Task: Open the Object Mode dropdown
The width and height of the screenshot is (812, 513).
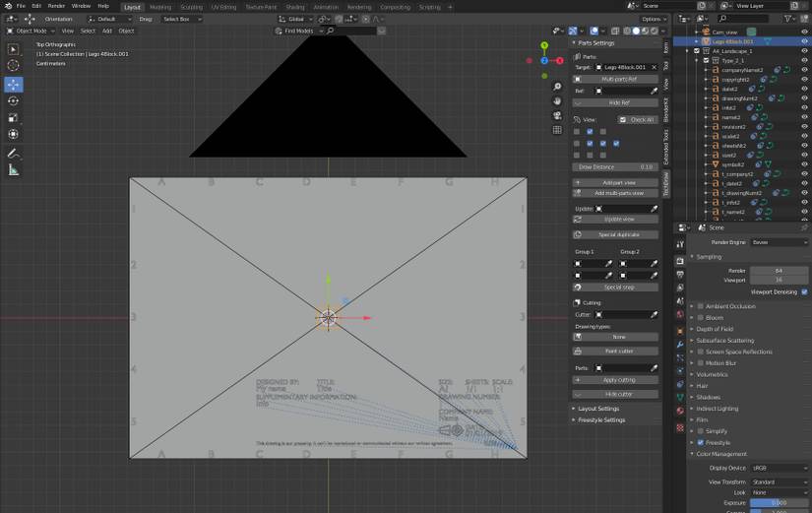Action: [30, 31]
